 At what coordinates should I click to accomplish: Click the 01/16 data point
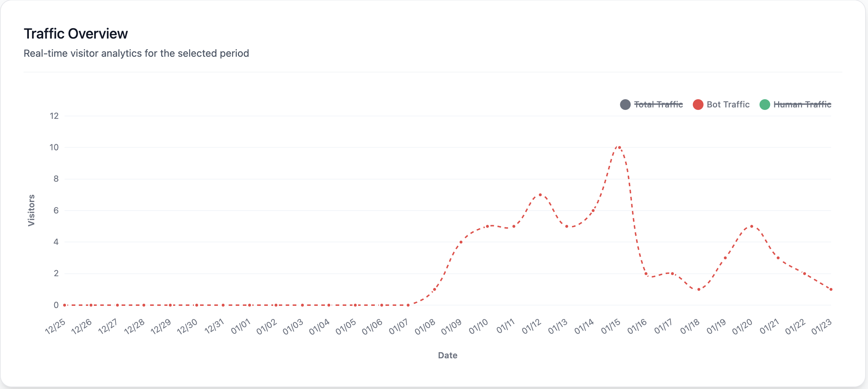[x=646, y=274]
